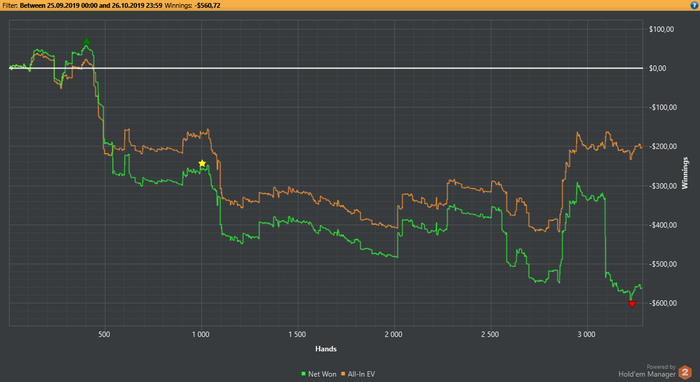Click the 1 500 hands axis label
Image resolution: width=700 pixels, height=382 pixels.
[297, 335]
